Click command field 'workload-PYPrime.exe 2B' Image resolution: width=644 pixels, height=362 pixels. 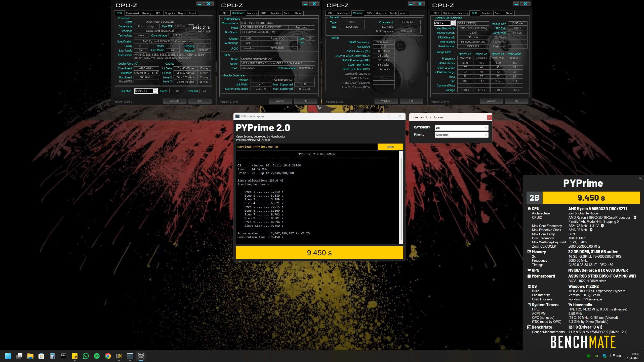[x=306, y=147]
